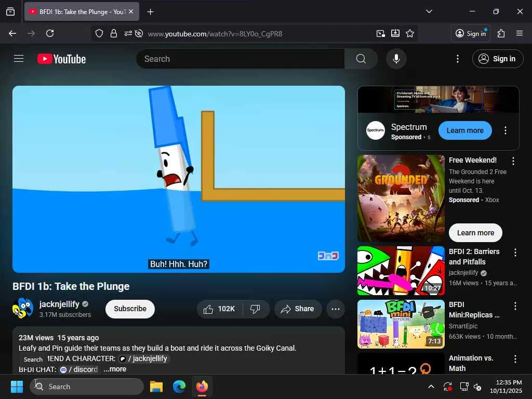Open Firefox application hamburger menu
532x399 pixels.
pos(520,33)
